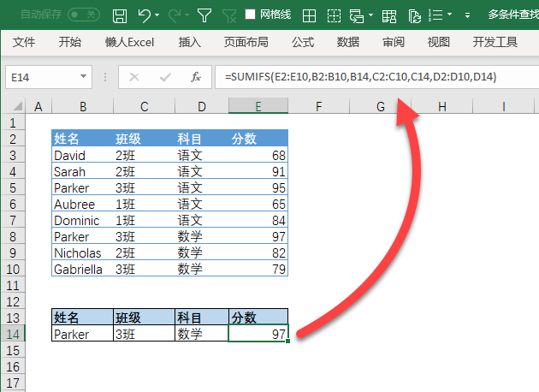Toggle the 网格线 gridlines checkbox
Screen dimensions: 539x392
coord(251,15)
